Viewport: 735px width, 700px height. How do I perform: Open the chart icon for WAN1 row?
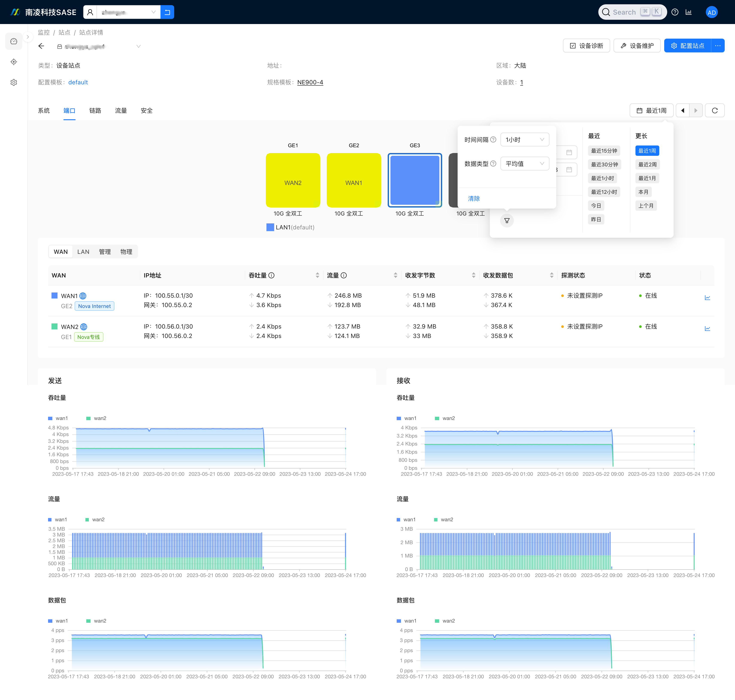(x=707, y=298)
